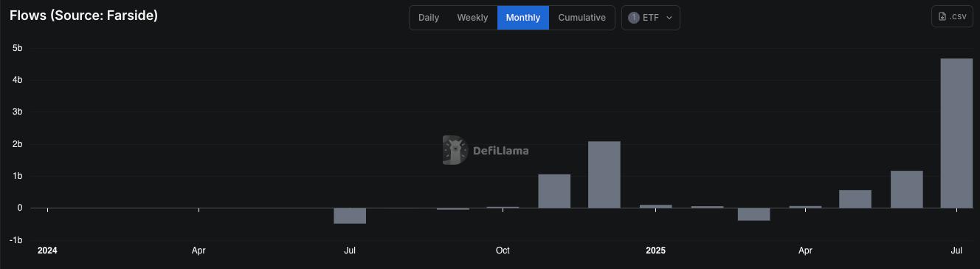Click the negative bar at Jul 2024
The image size is (980, 269).
pos(350,216)
